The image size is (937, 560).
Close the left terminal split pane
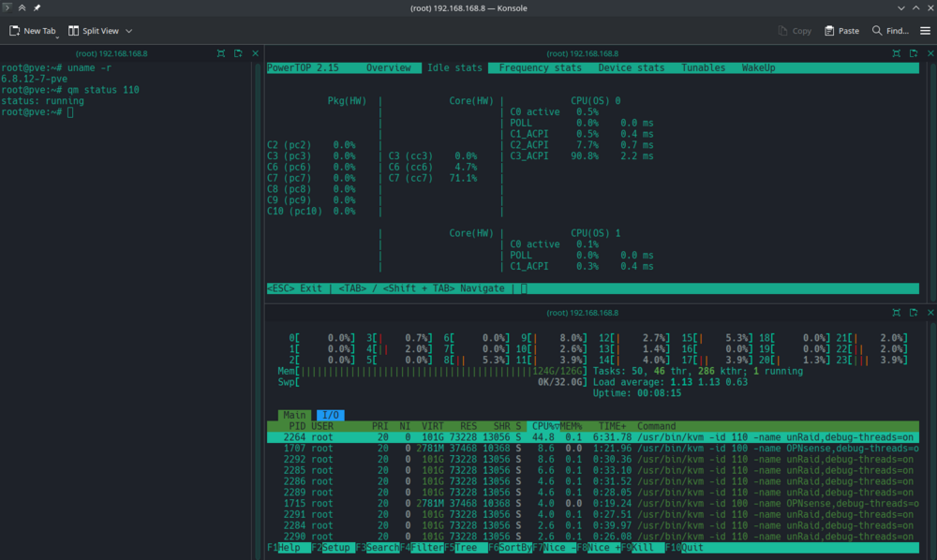point(255,53)
